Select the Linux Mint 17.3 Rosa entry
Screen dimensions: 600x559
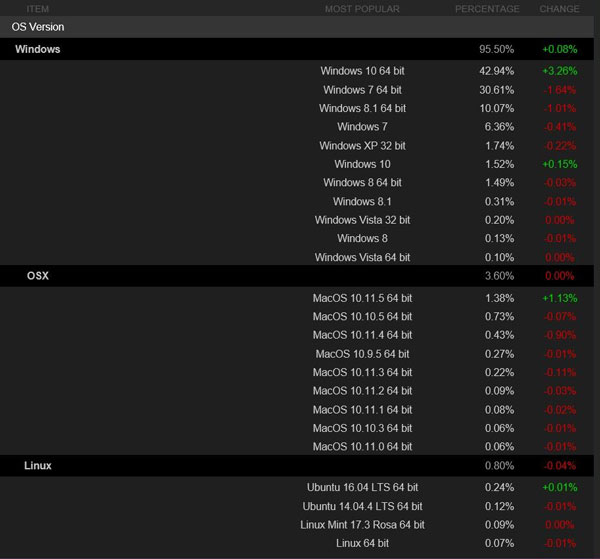(x=362, y=525)
